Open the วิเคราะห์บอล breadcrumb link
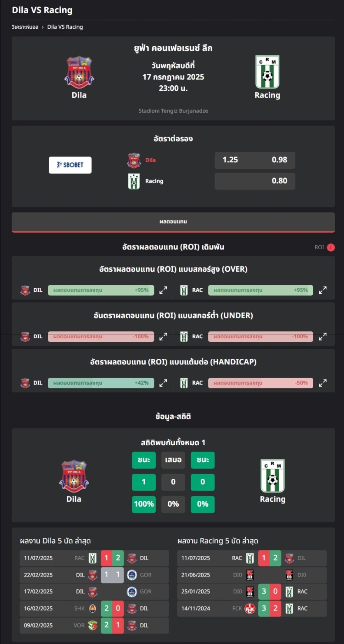Screen dimensions: 344x644 (x=25, y=27)
